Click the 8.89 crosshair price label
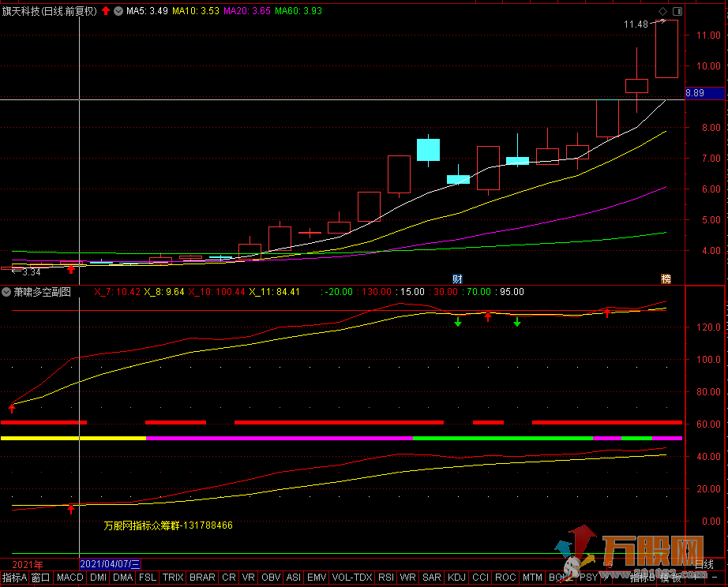 (x=705, y=93)
